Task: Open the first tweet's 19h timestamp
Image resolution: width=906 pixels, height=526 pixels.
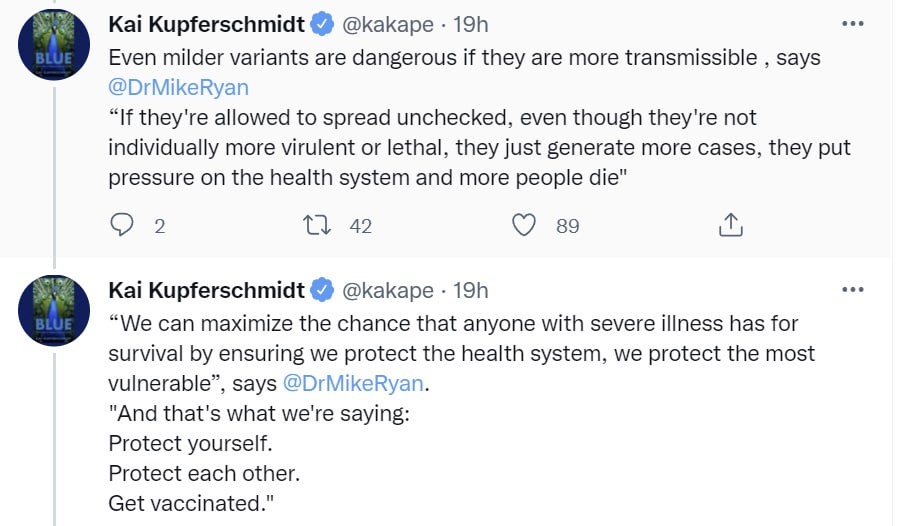Action: pos(470,24)
